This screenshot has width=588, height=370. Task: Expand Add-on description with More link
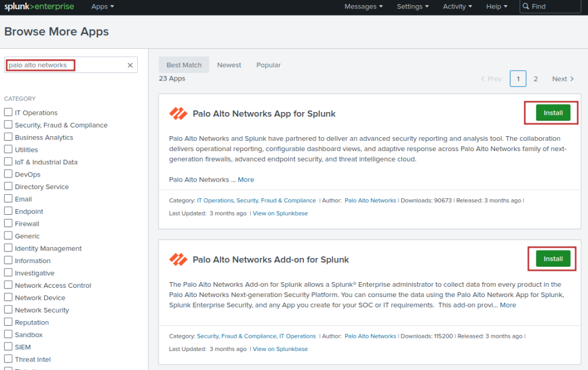(508, 305)
